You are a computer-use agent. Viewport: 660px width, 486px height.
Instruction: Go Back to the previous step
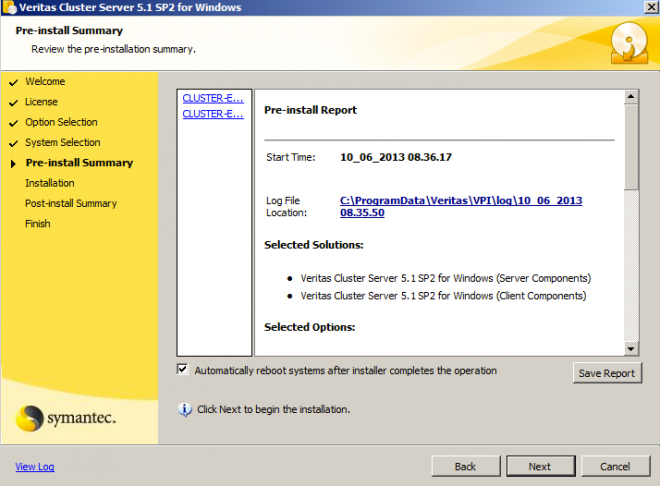pyautogui.click(x=466, y=466)
